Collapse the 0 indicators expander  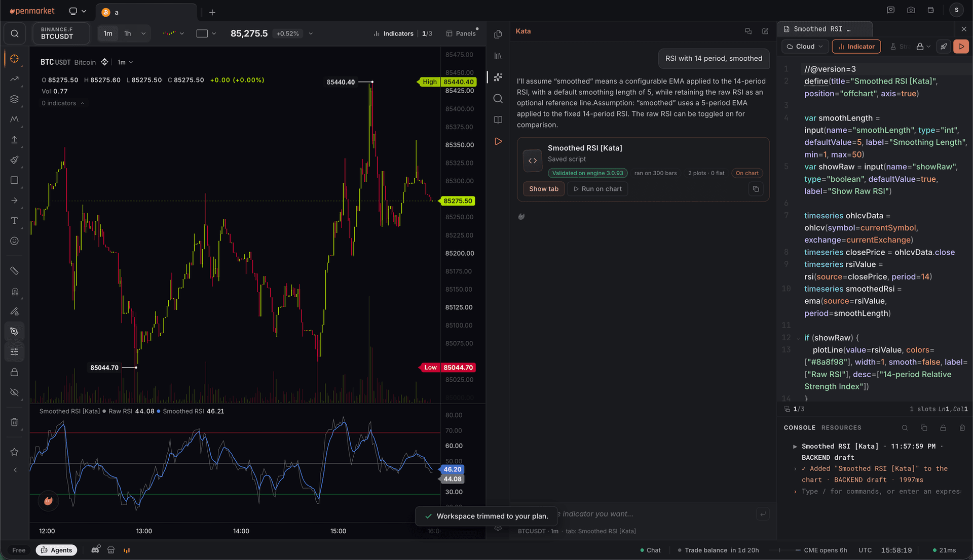[x=63, y=103]
